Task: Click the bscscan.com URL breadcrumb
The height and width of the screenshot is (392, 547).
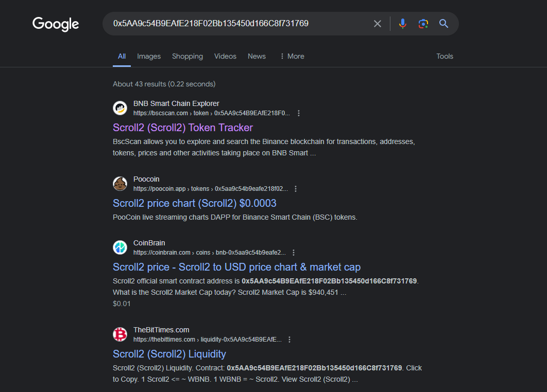Action: (211, 113)
